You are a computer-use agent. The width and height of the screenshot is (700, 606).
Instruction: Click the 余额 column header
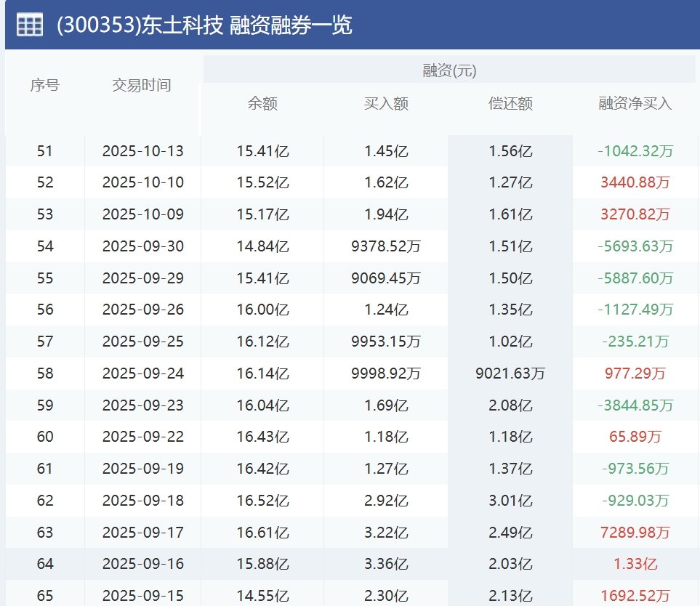point(262,103)
